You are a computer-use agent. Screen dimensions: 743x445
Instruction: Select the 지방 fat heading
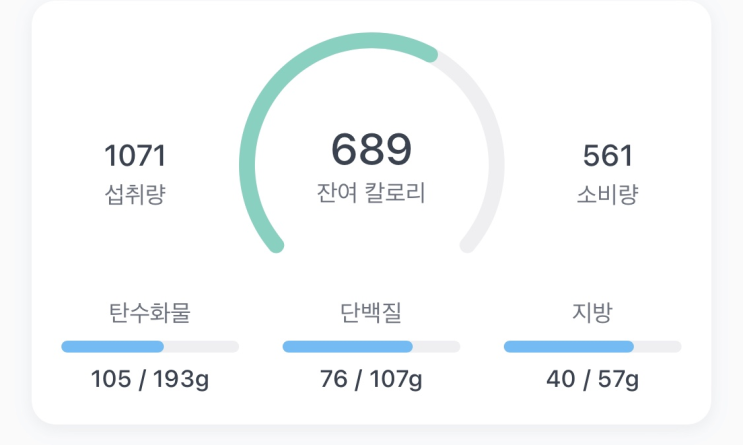(592, 313)
